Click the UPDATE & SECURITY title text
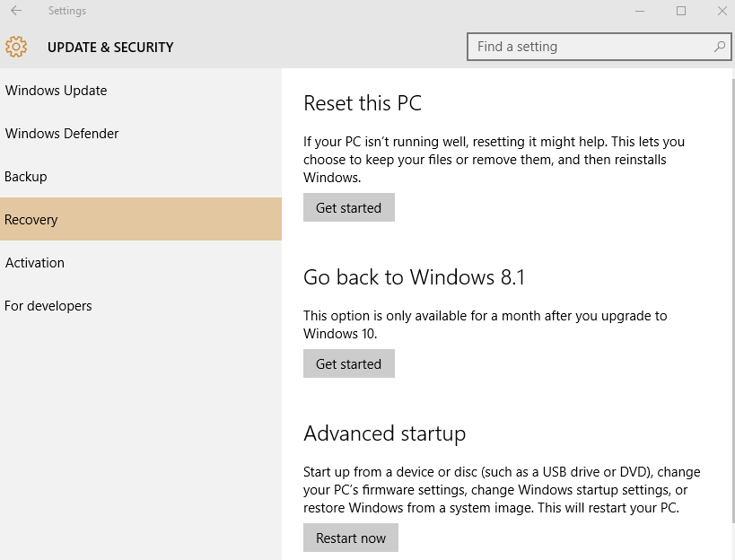The image size is (735, 560). (x=110, y=47)
